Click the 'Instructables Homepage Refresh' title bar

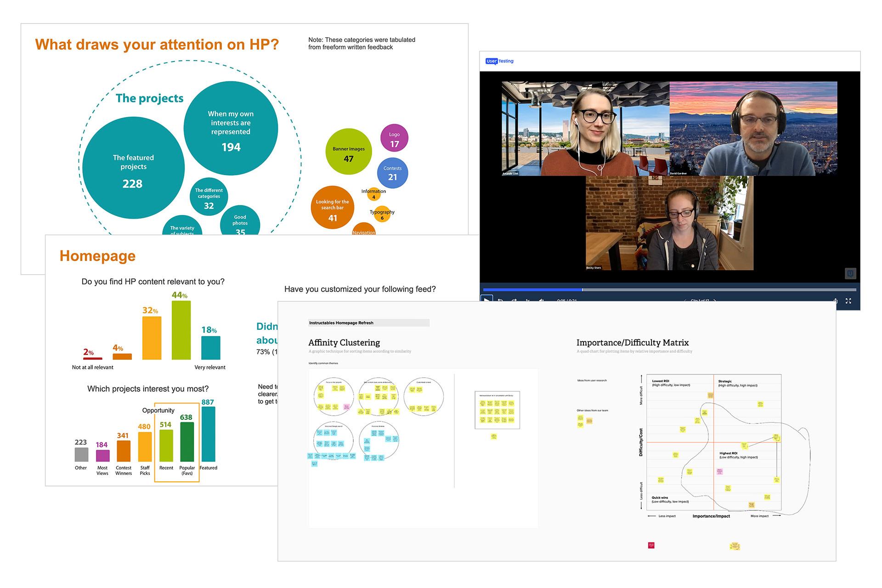pyautogui.click(x=368, y=323)
